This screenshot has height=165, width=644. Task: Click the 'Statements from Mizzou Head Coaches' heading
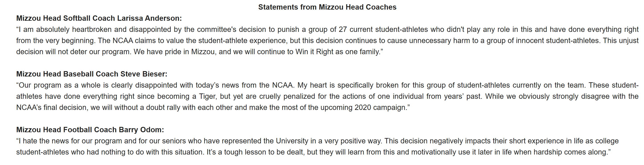327,7
